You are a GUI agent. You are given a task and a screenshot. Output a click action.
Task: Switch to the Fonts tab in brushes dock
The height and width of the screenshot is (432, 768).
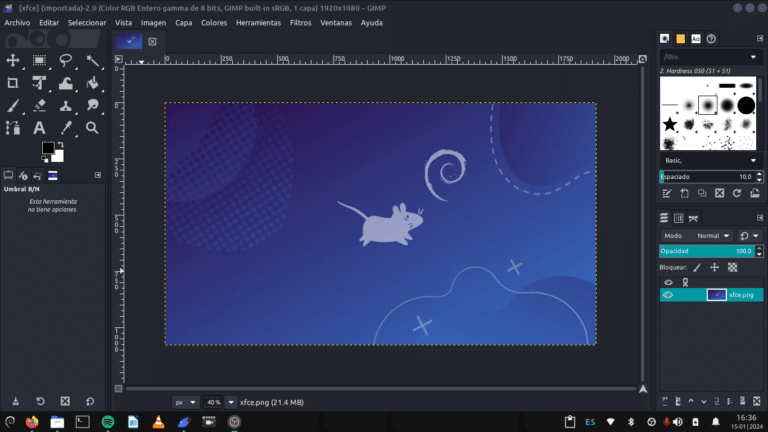(x=696, y=39)
